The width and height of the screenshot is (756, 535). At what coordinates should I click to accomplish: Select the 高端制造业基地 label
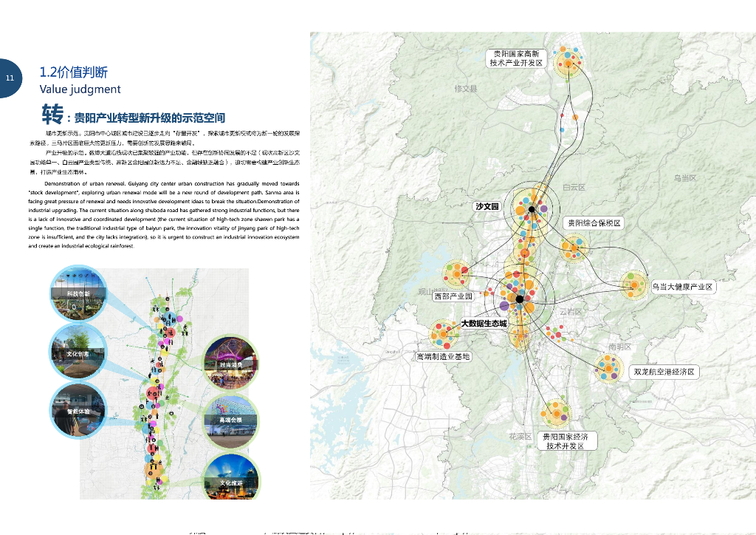coord(443,357)
